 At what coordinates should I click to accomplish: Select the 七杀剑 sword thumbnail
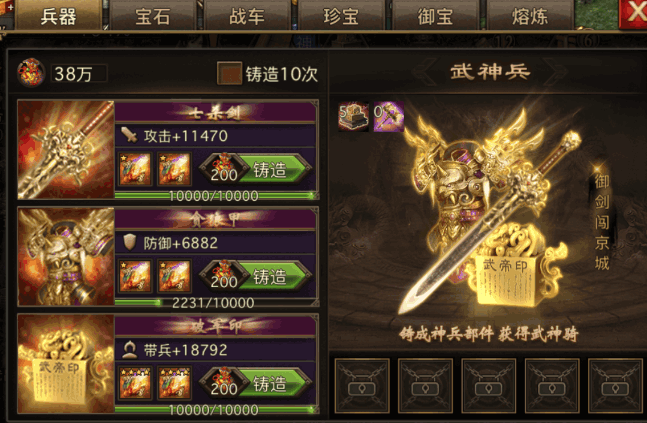(x=66, y=149)
